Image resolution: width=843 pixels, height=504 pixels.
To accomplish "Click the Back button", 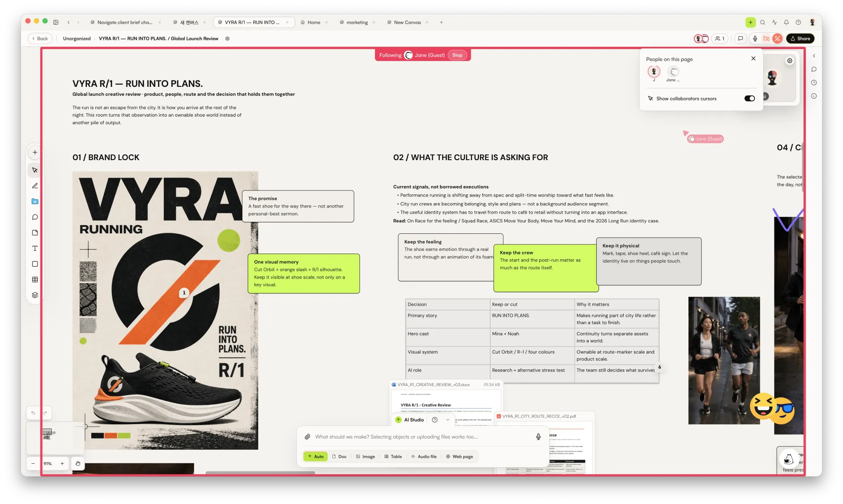I will pyautogui.click(x=40, y=39).
